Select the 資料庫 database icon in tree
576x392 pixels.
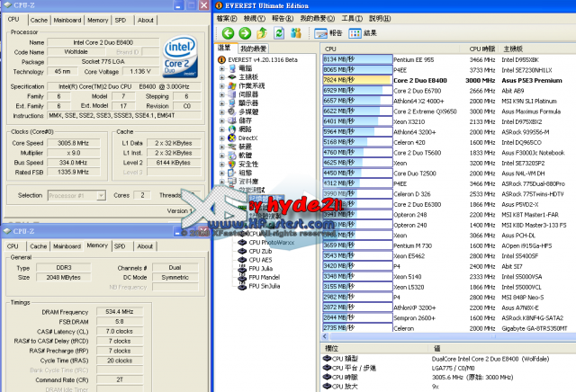(x=232, y=182)
